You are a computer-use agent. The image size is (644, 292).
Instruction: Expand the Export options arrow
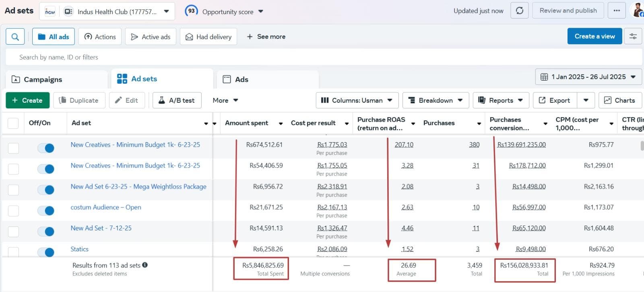point(586,100)
